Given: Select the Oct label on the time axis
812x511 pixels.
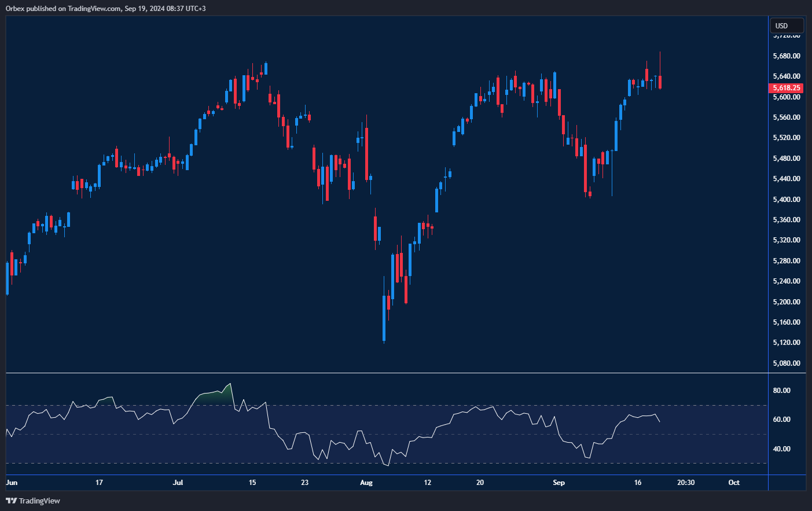Looking at the screenshot, I should click(x=734, y=483).
